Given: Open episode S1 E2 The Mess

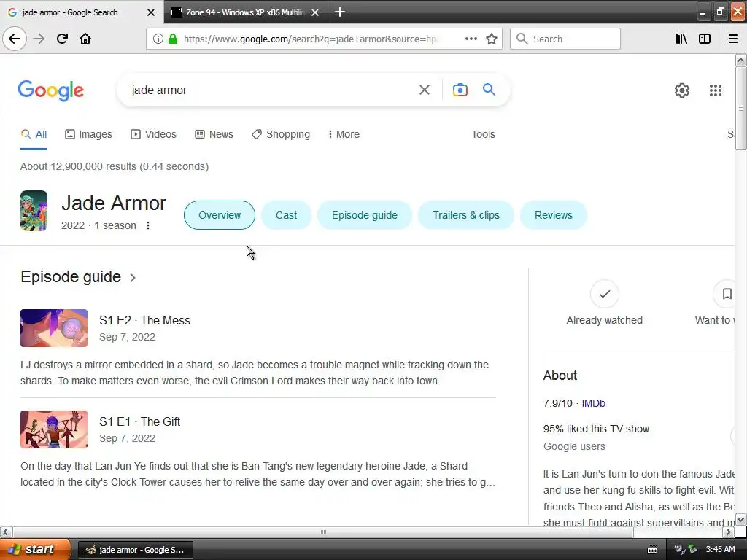Looking at the screenshot, I should 144,321.
